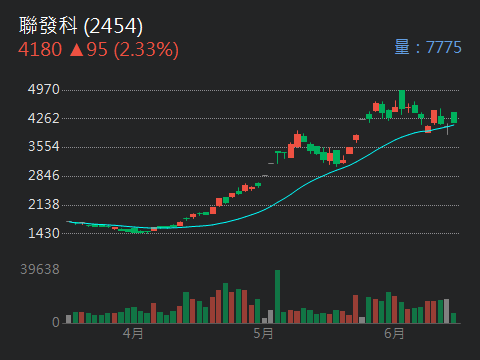This screenshot has height=360, width=480.
Task: Click the tallest green volume bar
Action: (277, 297)
